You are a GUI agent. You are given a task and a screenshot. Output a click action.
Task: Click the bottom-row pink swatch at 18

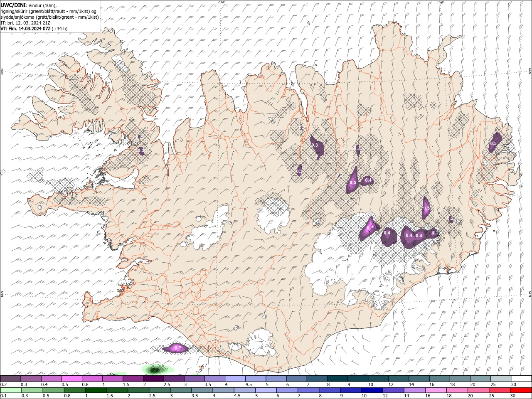pyautogui.click(x=457, y=390)
